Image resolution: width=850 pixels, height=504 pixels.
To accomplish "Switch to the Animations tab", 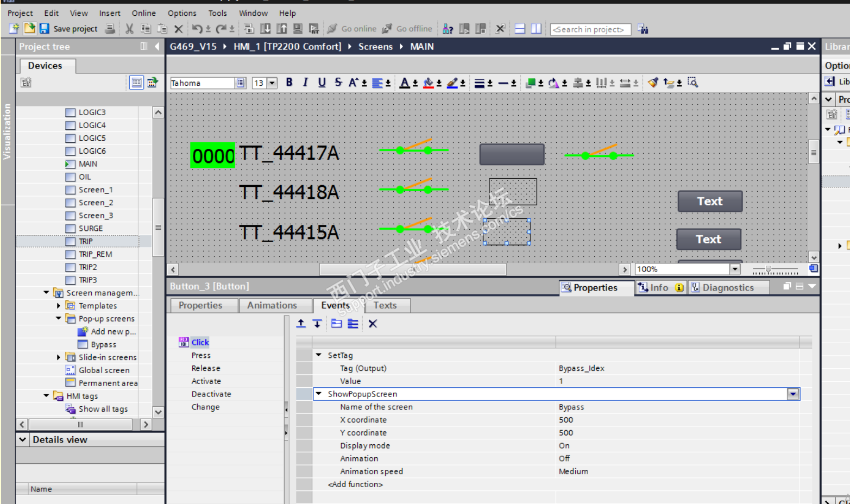I will 272,305.
